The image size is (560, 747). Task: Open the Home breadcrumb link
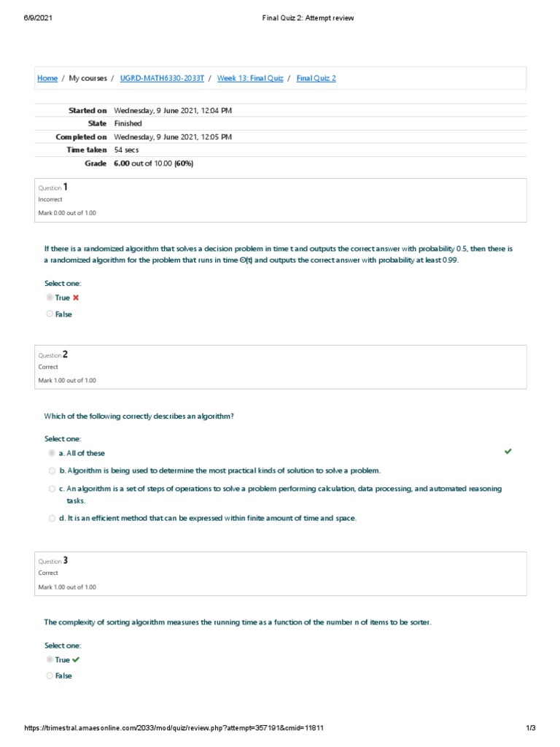coord(47,78)
